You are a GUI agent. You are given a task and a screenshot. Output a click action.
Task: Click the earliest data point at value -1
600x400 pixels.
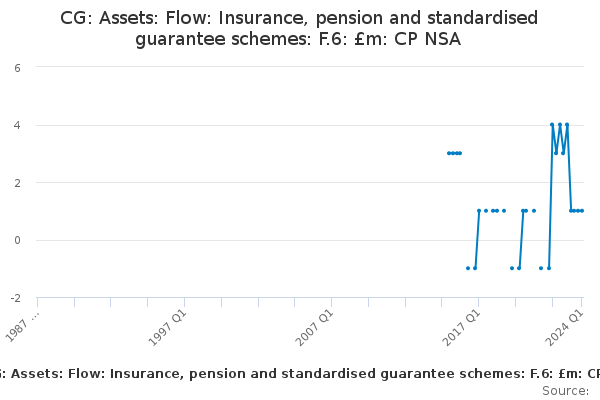pos(468,268)
